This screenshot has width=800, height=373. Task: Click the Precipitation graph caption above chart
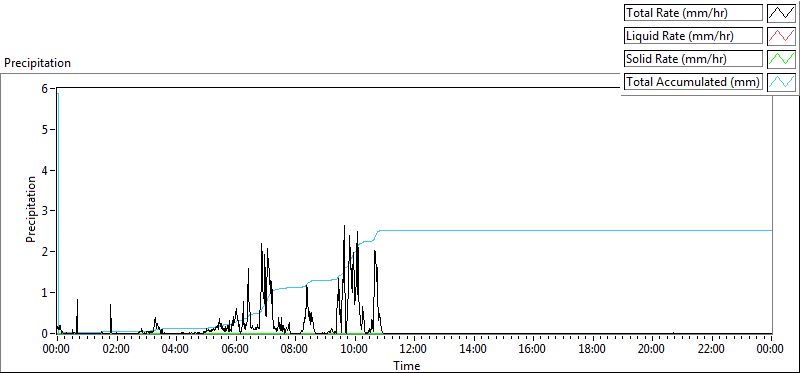coord(37,63)
